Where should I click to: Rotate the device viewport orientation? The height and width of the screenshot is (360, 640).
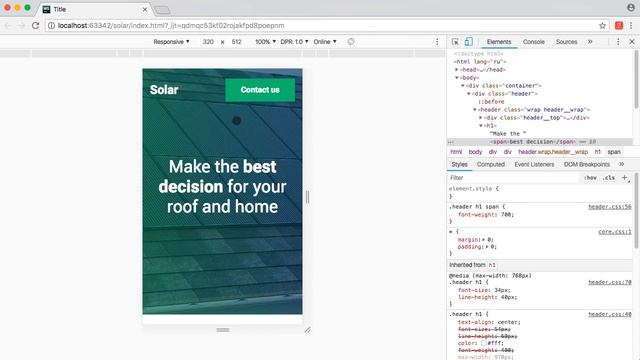click(x=351, y=42)
